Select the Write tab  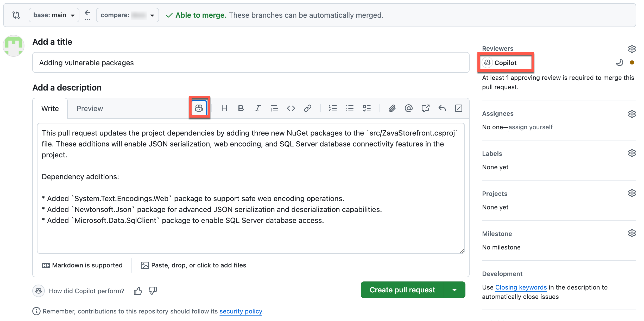50,108
